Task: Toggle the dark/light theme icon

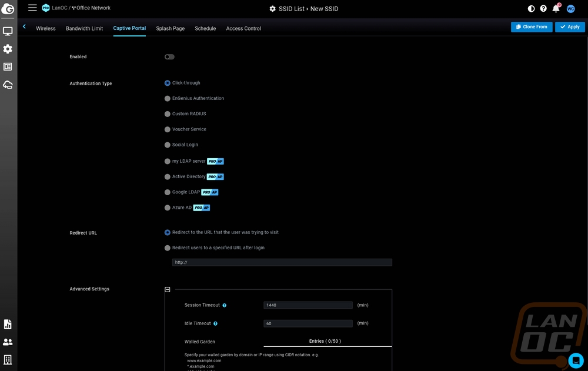Action: pyautogui.click(x=532, y=9)
